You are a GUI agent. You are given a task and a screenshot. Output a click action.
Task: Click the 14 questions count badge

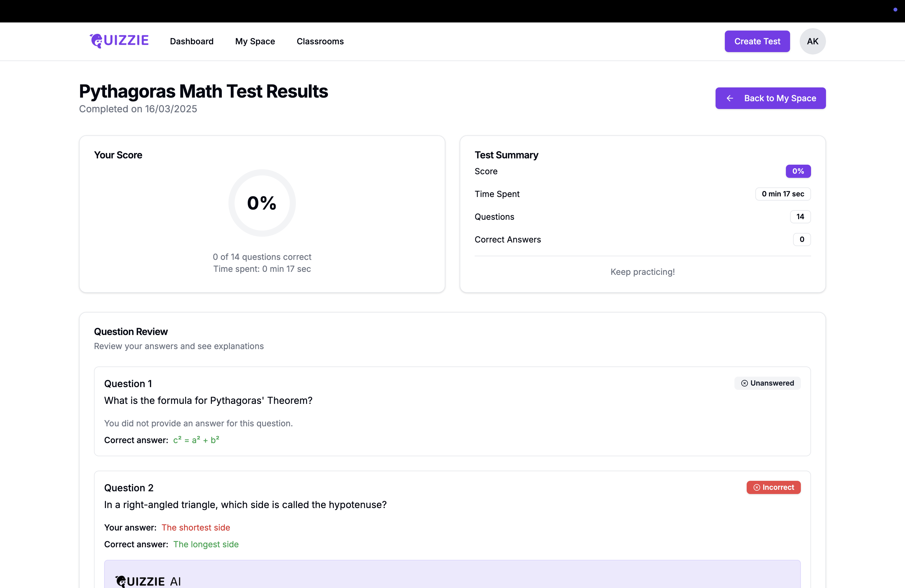click(800, 217)
